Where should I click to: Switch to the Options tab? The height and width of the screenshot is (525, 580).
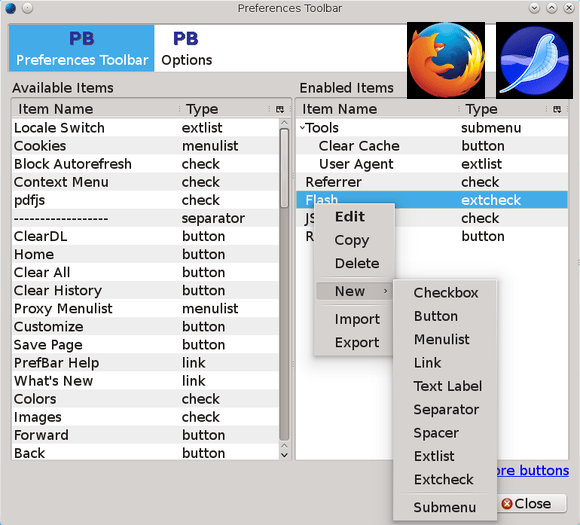click(x=186, y=48)
